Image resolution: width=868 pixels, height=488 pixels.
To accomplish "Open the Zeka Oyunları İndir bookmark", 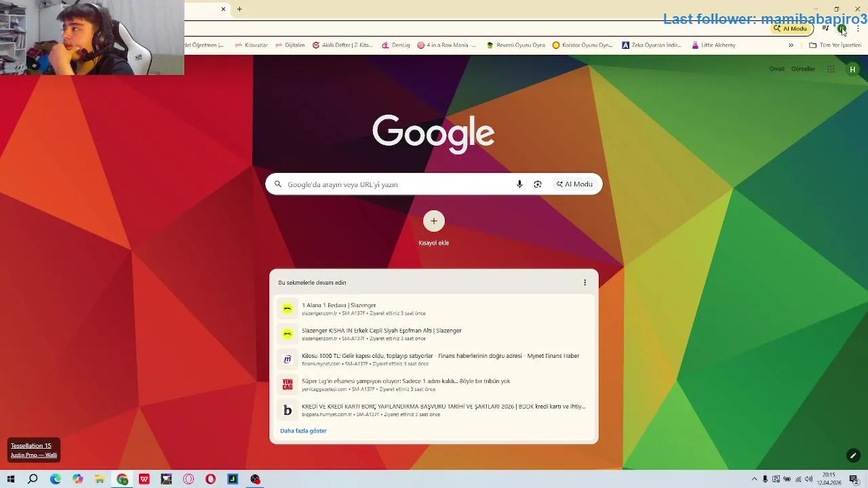I will [652, 45].
